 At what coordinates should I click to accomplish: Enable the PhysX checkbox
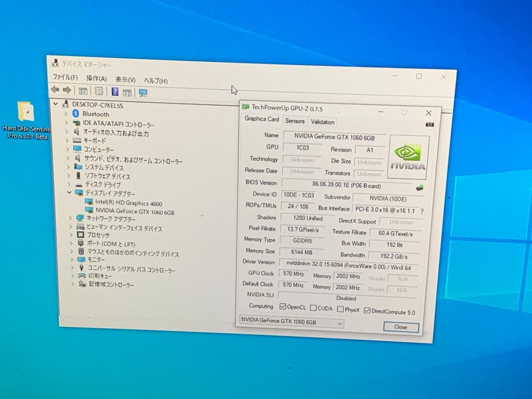340,308
